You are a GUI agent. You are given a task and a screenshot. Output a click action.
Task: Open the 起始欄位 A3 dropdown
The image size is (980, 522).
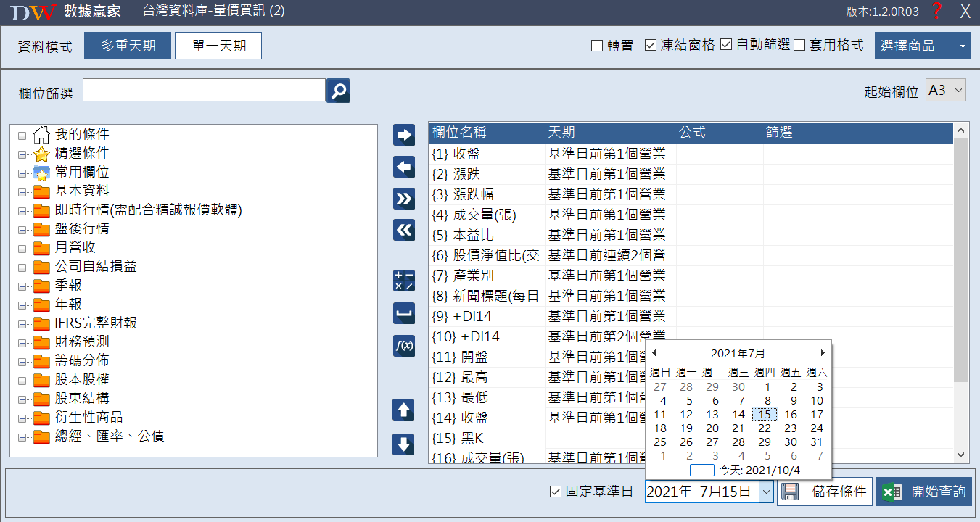pos(946,91)
